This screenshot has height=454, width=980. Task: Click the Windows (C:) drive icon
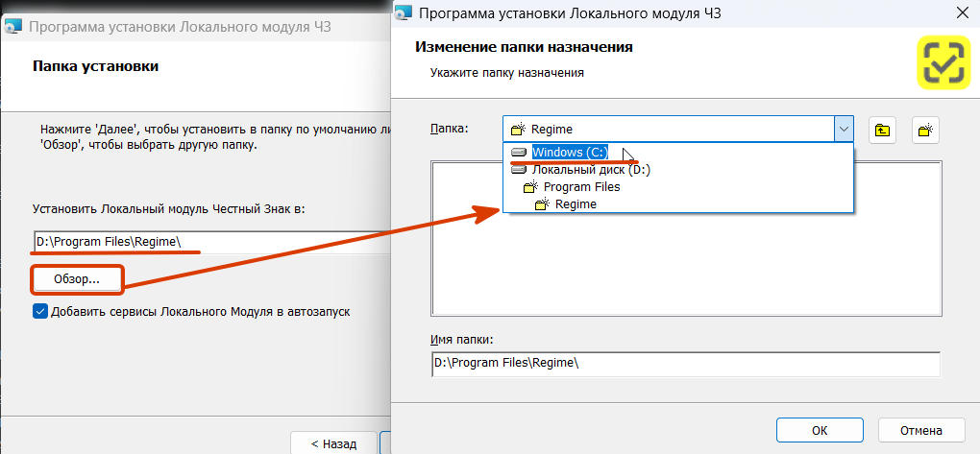519,153
